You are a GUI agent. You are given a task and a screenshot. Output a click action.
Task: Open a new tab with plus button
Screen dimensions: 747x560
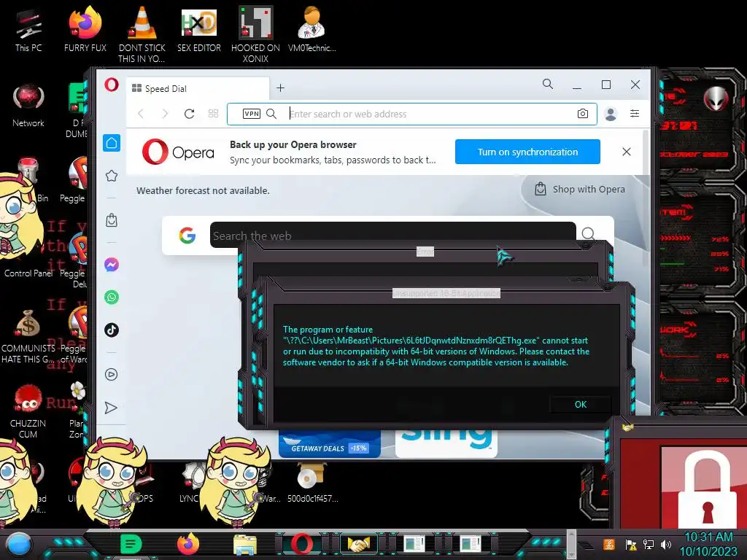(281, 88)
